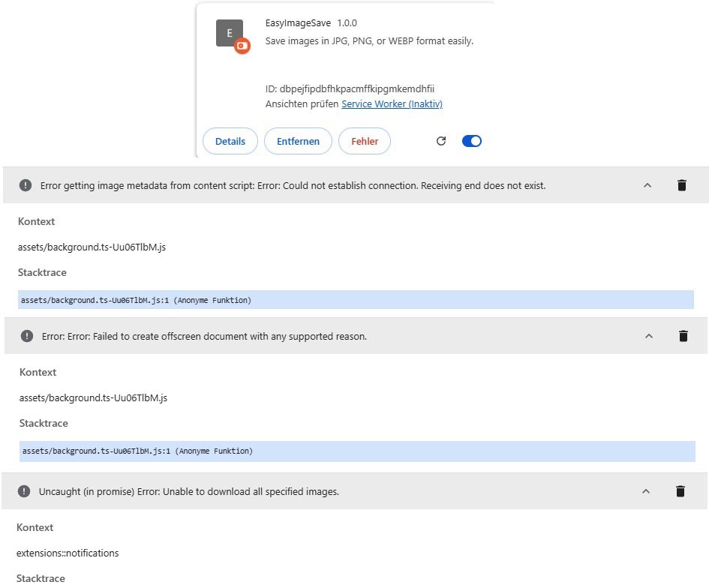Click warning icon of offscreen document error
Viewport: 709px width, 588px height.
[27, 336]
